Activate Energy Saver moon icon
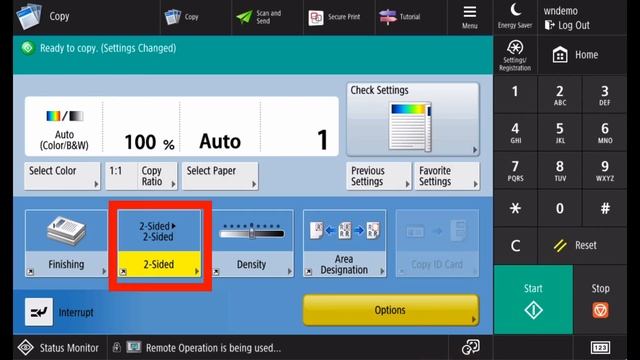Viewport: 640px width, 360px height. (x=515, y=17)
